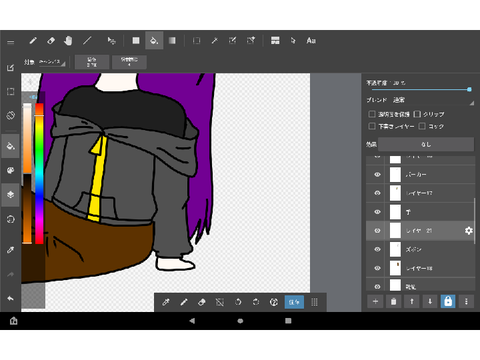Viewport: 480px width, 360px height.
Task: Tap redo in bottom shortcut bar
Action: coord(256,302)
